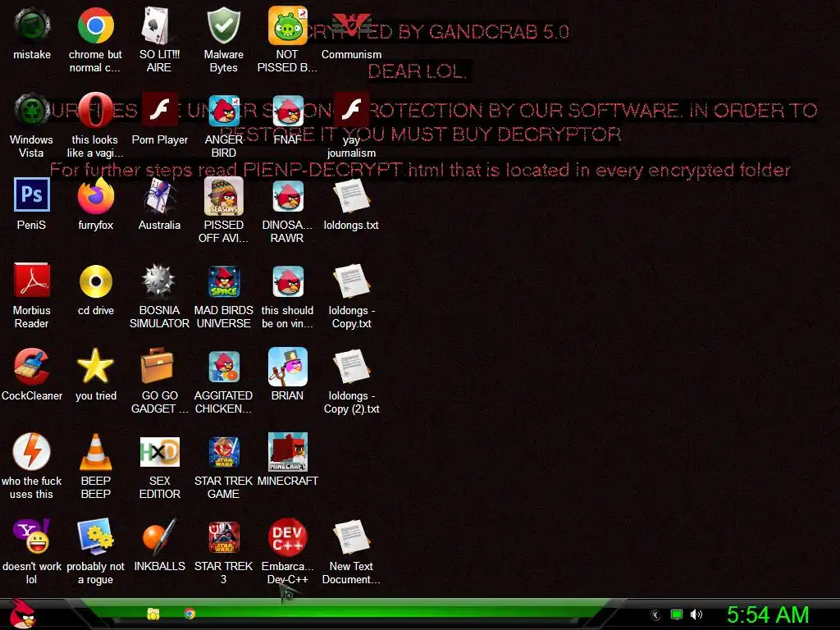The image size is (840, 630).
Task: Click the Morbius Reader PDF icon
Action: coord(32,281)
